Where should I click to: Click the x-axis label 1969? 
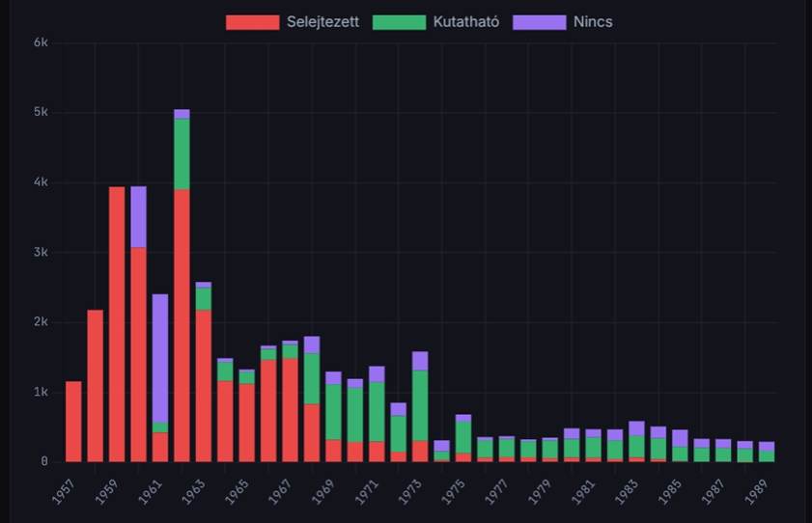(323, 492)
